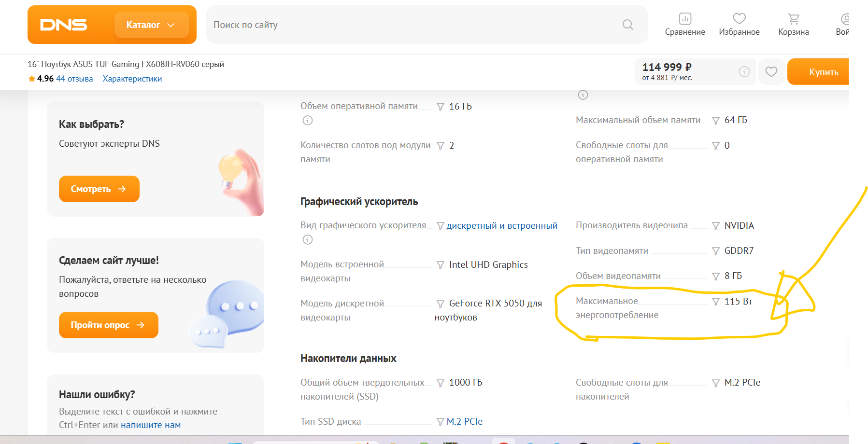Click filter icon beside GeForce RTX 5050
Screen dimensions: 868x444
click(x=441, y=304)
